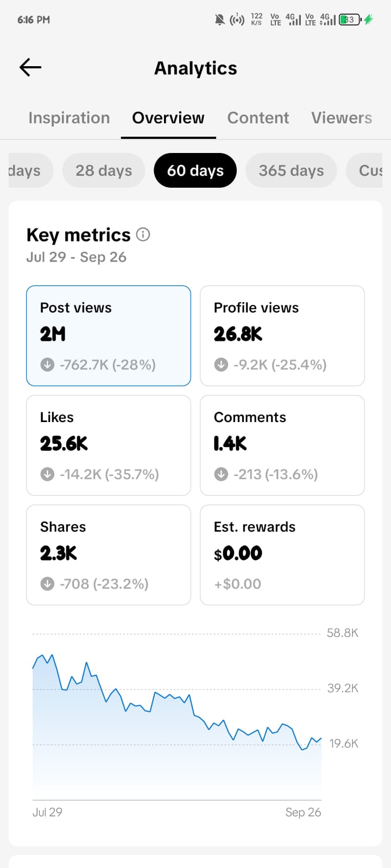Open the Viewers tab
The height and width of the screenshot is (868, 391).
pyautogui.click(x=342, y=118)
